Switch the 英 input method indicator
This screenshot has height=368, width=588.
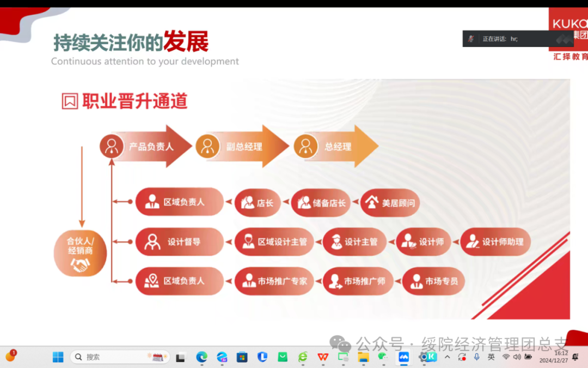click(491, 357)
